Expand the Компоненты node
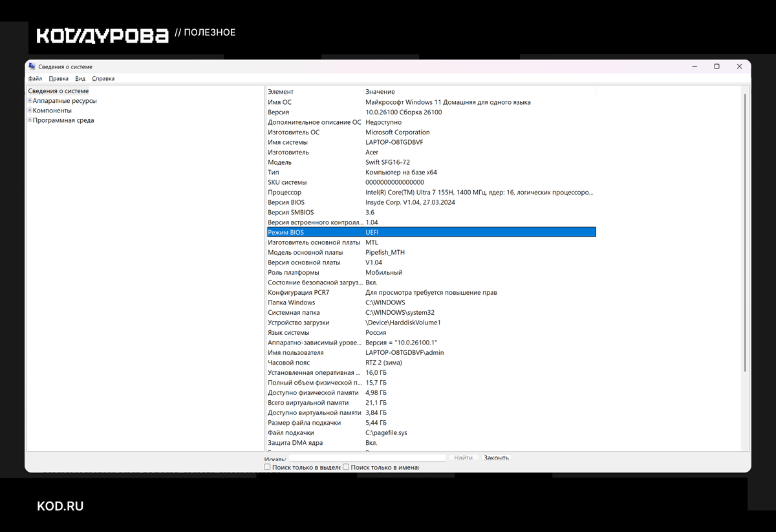 [x=30, y=111]
